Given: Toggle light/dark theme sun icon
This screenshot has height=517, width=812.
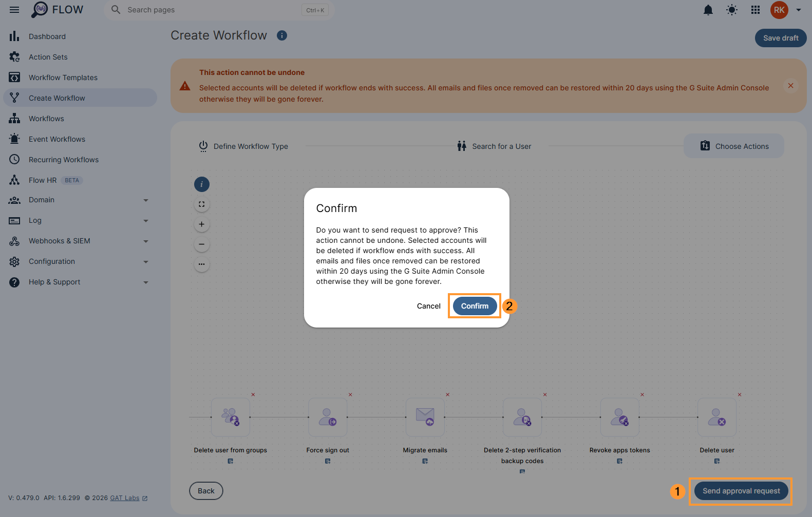Looking at the screenshot, I should [x=732, y=10].
